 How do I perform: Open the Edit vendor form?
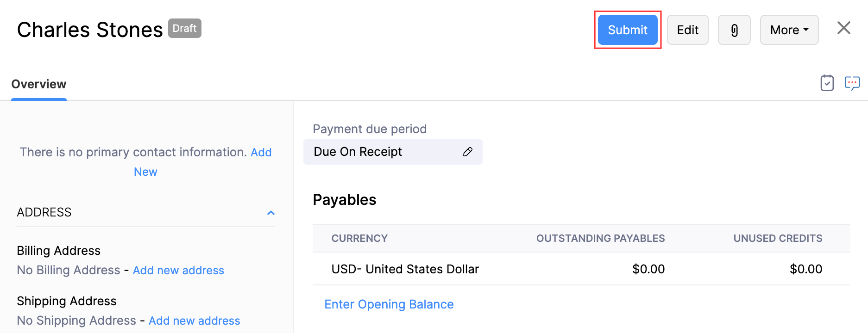pos(687,30)
